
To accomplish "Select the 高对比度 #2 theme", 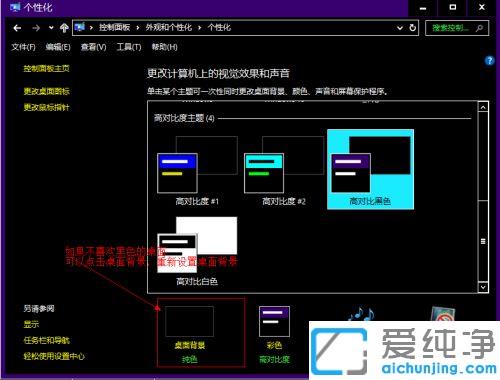I will [x=284, y=170].
